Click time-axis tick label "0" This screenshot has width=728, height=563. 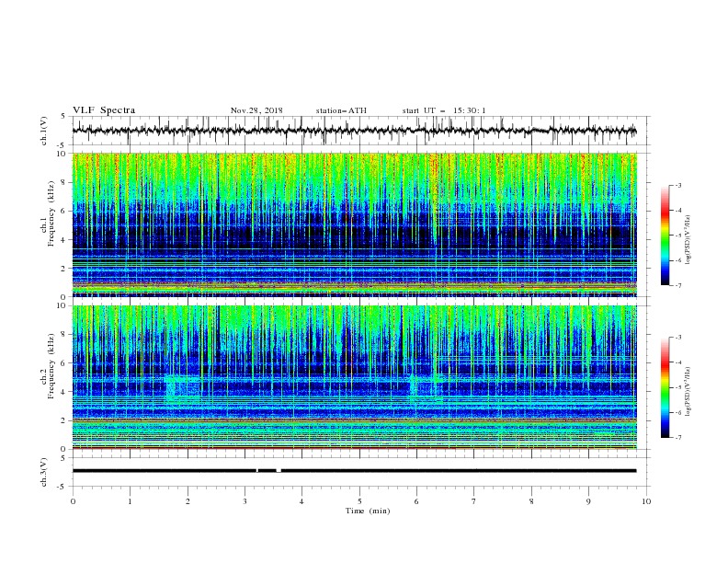pyautogui.click(x=73, y=501)
